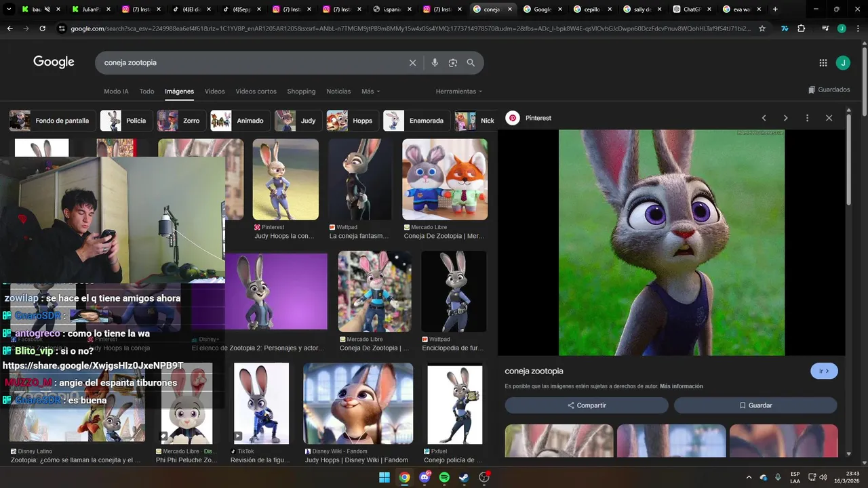The height and width of the screenshot is (488, 868).
Task: Open Guardados saved items
Action: click(829, 89)
